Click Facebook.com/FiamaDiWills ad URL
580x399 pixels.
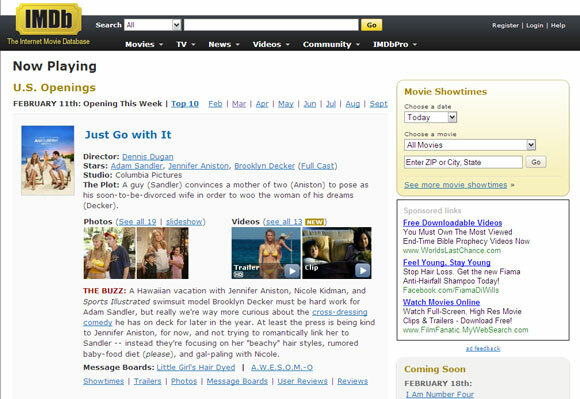coord(451,290)
